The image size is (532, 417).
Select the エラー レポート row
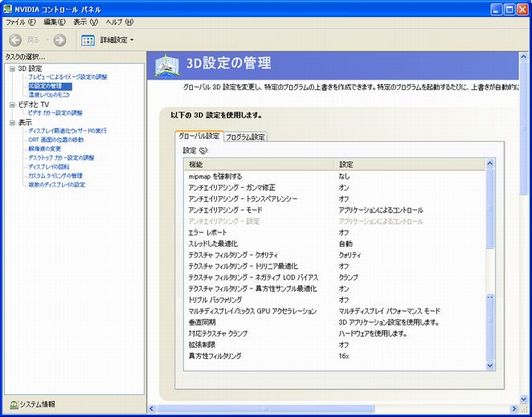335,233
